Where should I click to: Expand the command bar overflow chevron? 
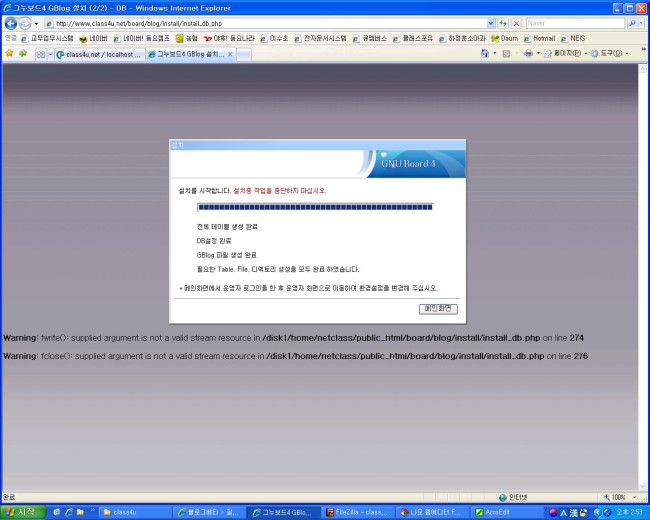[x=643, y=50]
